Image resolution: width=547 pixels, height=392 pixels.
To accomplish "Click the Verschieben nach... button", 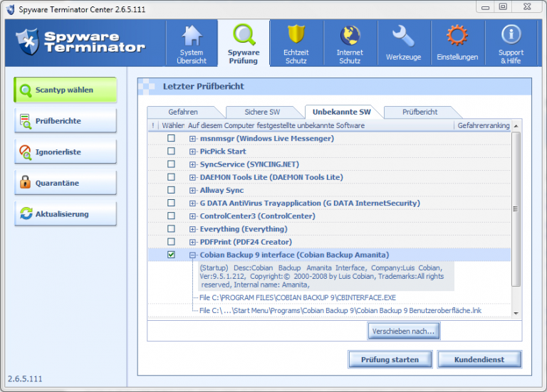I will tap(403, 331).
